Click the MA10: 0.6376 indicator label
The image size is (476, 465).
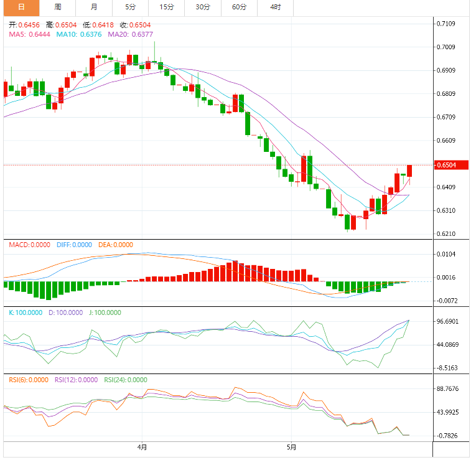click(79, 34)
